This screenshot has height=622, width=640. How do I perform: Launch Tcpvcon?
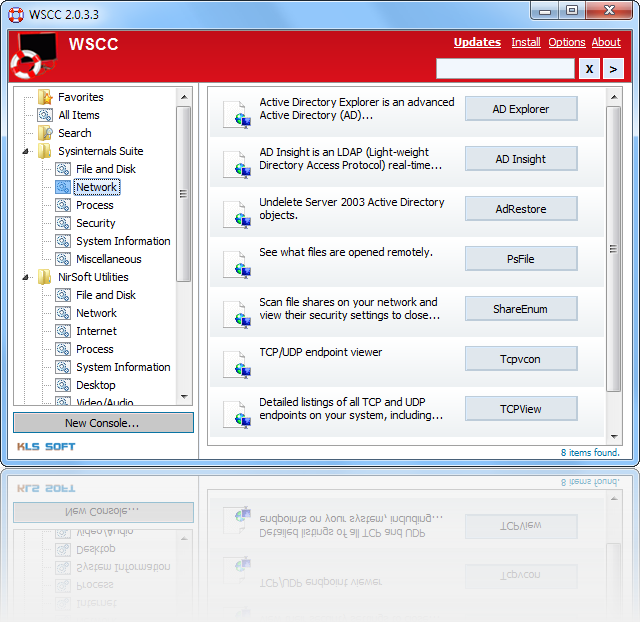point(521,359)
